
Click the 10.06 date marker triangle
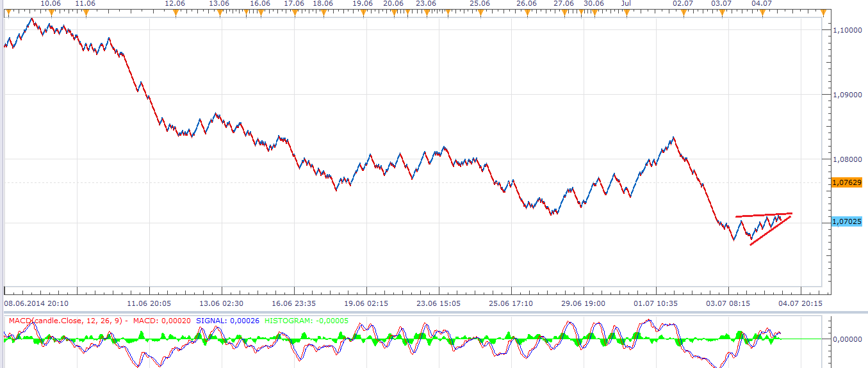(51, 12)
